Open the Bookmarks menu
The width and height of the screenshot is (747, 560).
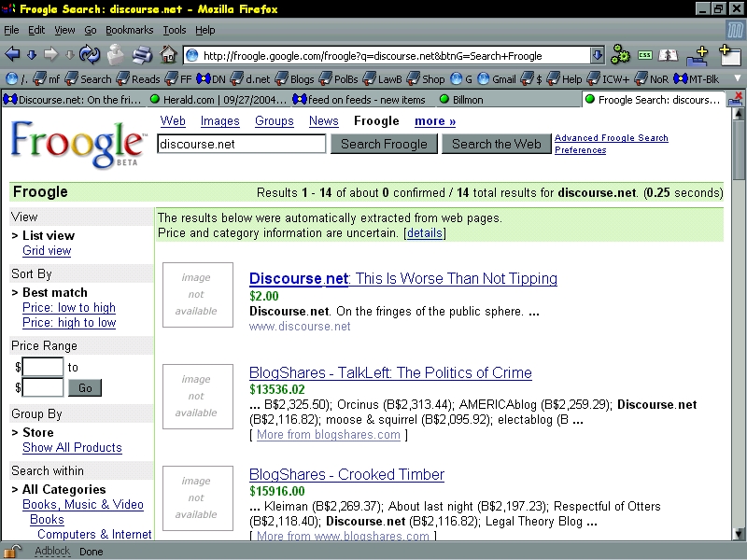click(130, 30)
